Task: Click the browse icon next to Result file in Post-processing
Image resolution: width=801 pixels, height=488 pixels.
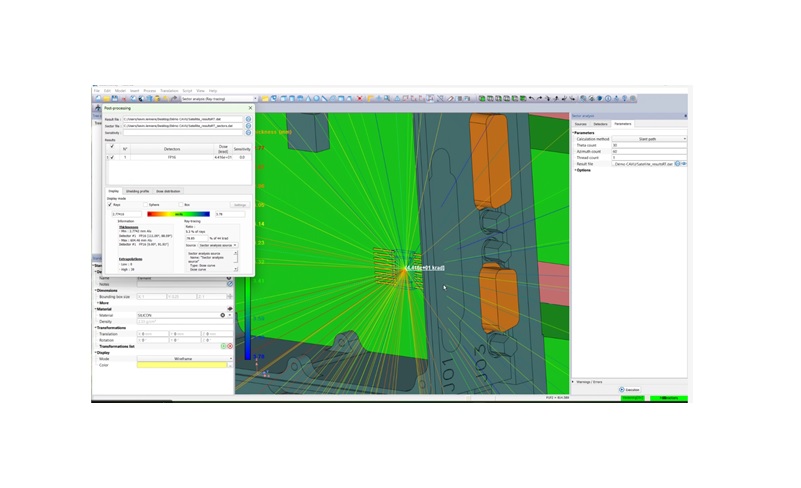Action: click(248, 119)
